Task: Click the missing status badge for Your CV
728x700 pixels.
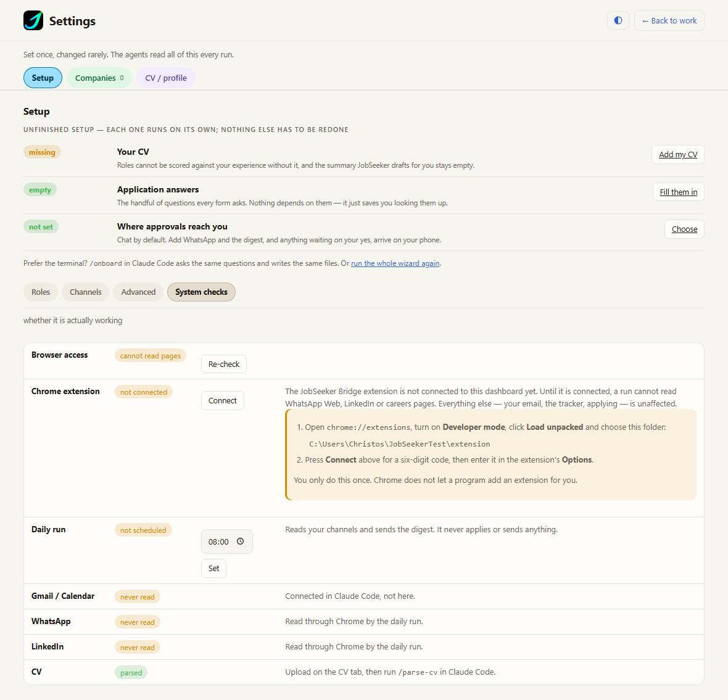Action: coord(42,152)
